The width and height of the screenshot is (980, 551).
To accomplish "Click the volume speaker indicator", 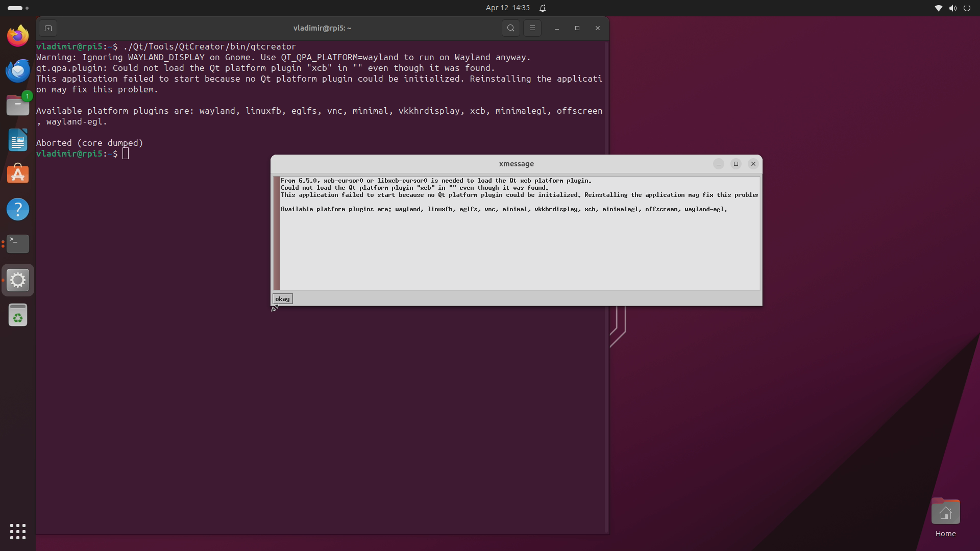I will pyautogui.click(x=952, y=8).
